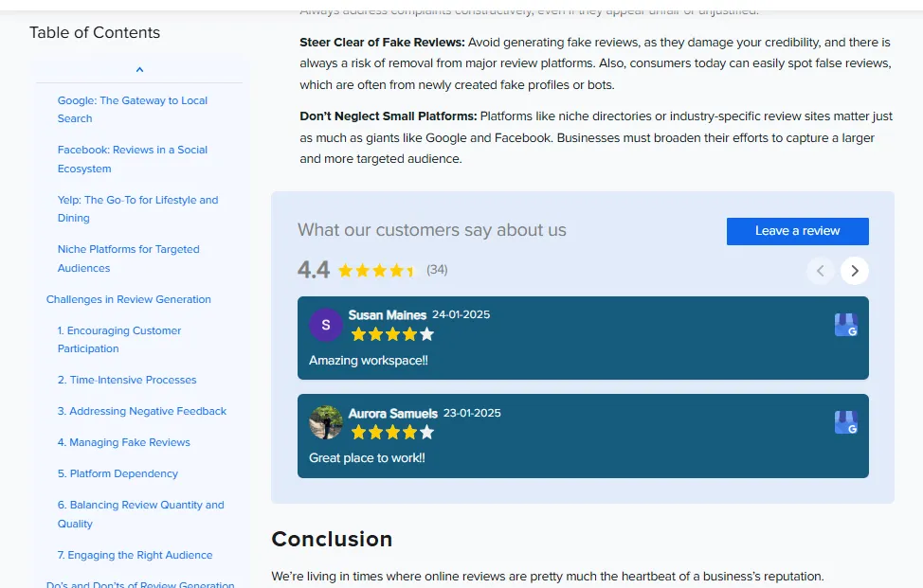Click the Leave a review button
Screen dimensions: 923x588
(x=797, y=231)
